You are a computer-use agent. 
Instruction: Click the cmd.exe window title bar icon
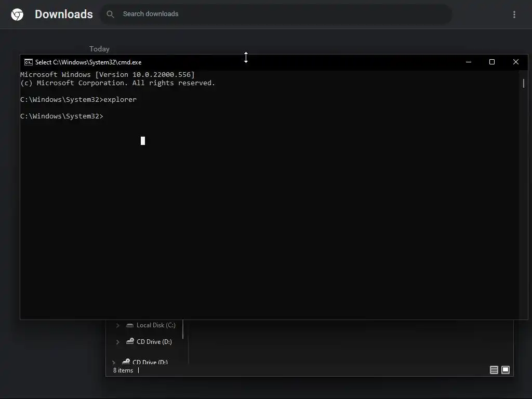coord(29,62)
